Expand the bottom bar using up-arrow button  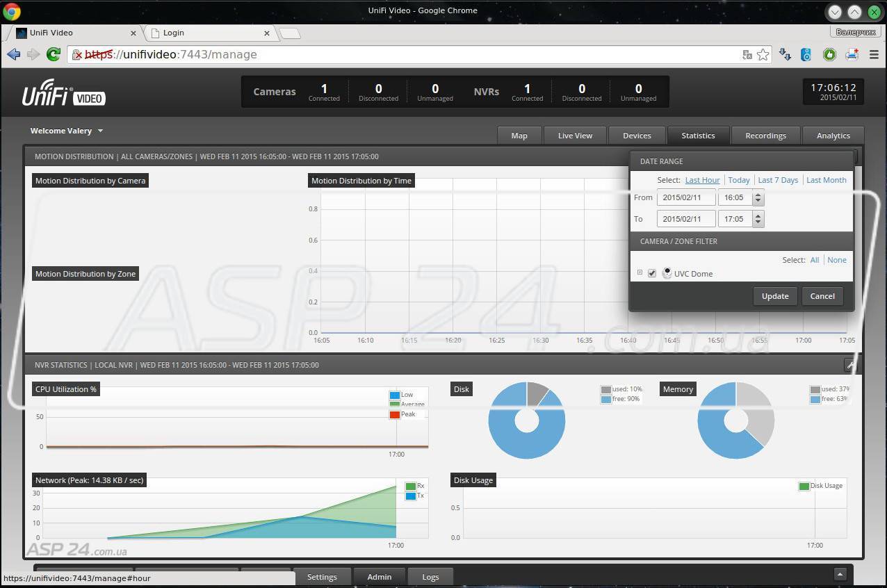(840, 575)
